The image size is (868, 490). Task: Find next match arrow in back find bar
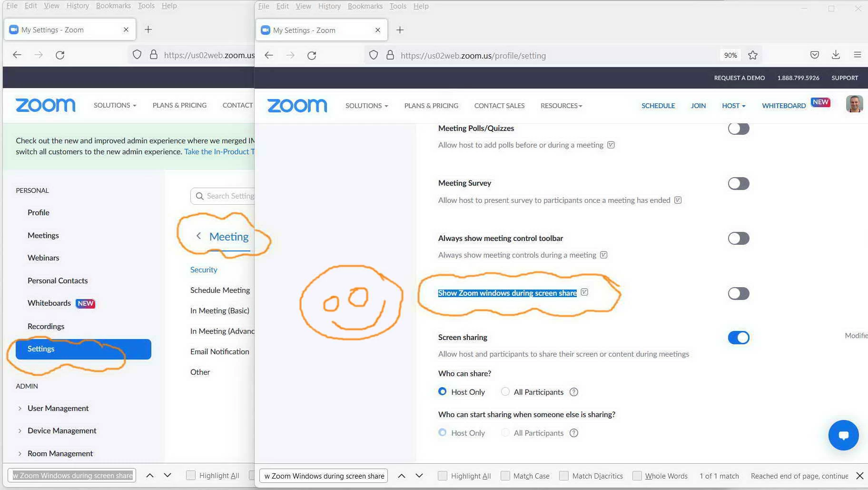pyautogui.click(x=168, y=475)
